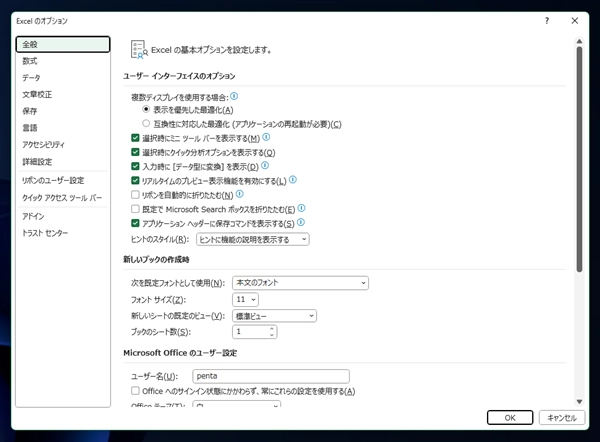This screenshot has height=442, width=600.
Task: Select データ category in sidebar
Action: tap(63, 78)
